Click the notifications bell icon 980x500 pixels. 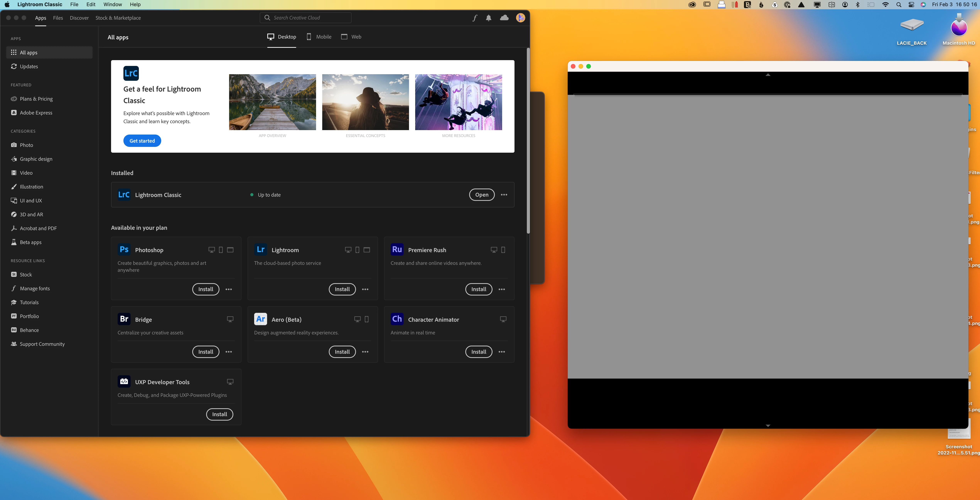click(x=488, y=18)
